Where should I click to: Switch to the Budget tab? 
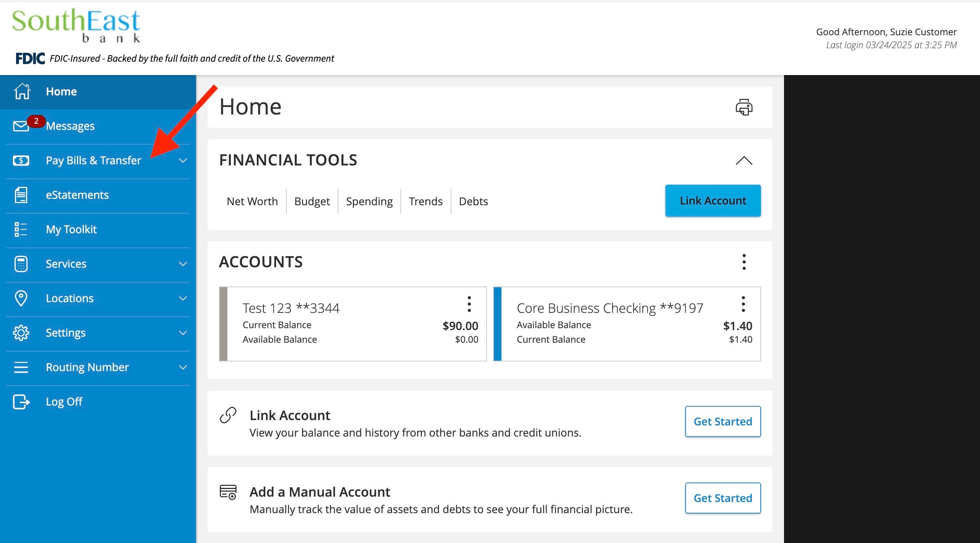312,201
